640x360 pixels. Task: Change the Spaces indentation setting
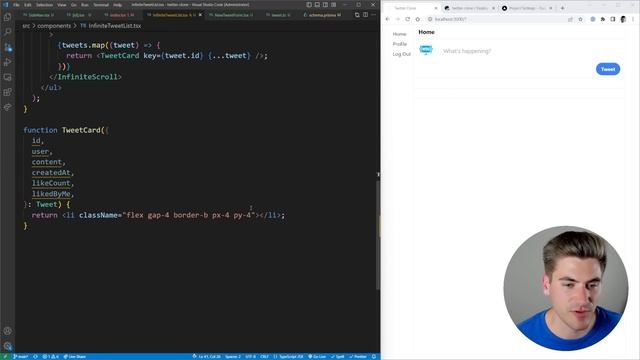pyautogui.click(x=233, y=356)
